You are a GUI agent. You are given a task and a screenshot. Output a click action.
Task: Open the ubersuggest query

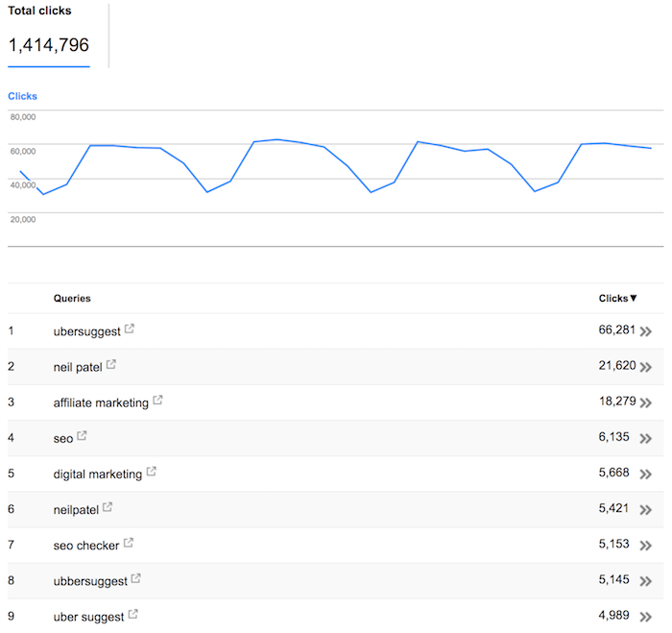[87, 331]
